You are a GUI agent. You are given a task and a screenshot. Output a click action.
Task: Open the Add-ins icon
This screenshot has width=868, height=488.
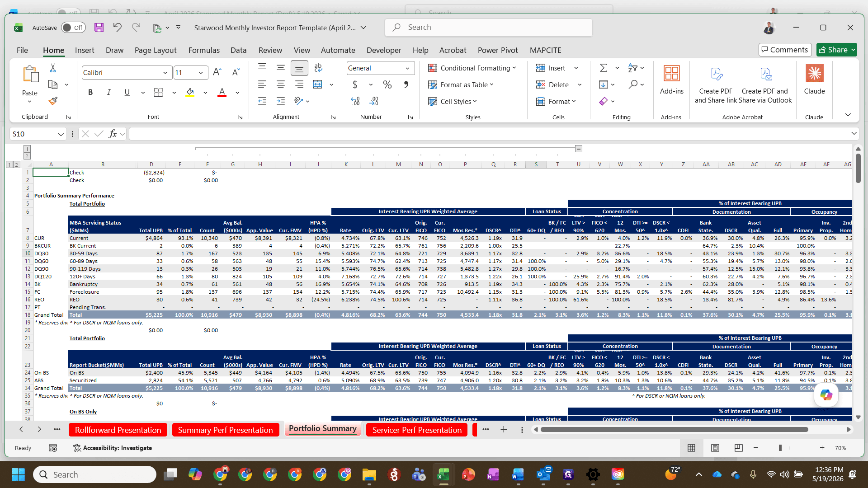(x=671, y=79)
